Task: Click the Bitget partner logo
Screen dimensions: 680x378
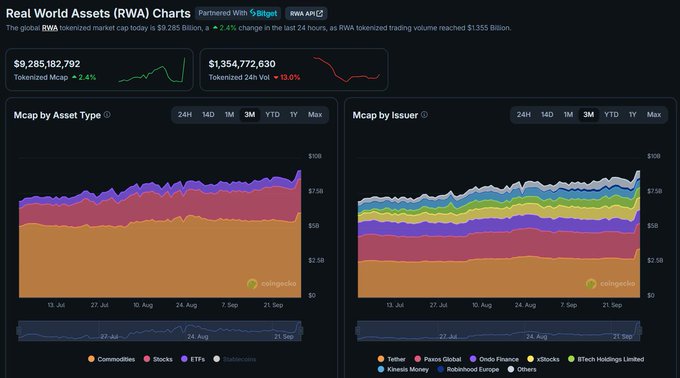Action: tap(264, 13)
